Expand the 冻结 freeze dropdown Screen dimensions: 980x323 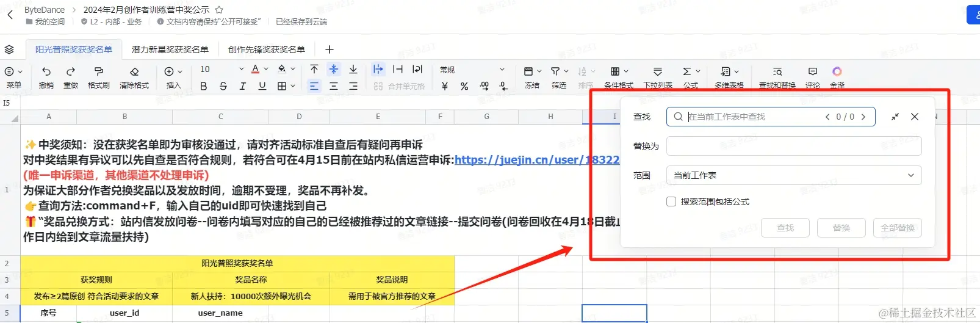tap(539, 71)
